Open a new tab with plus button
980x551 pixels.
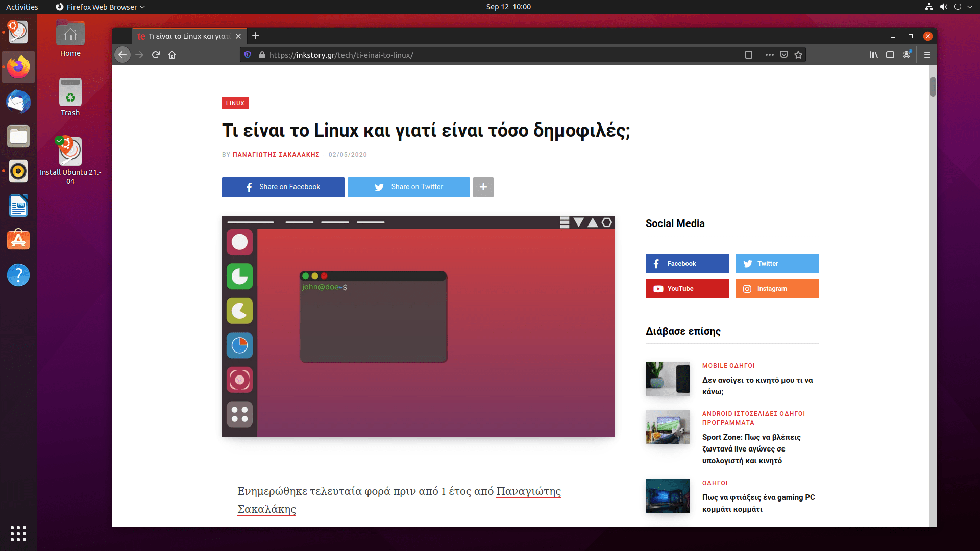(256, 36)
